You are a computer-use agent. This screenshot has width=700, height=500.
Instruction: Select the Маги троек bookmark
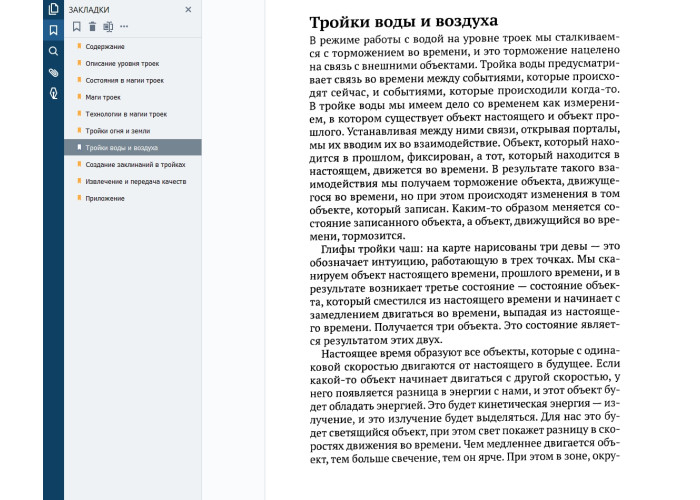click(x=105, y=97)
